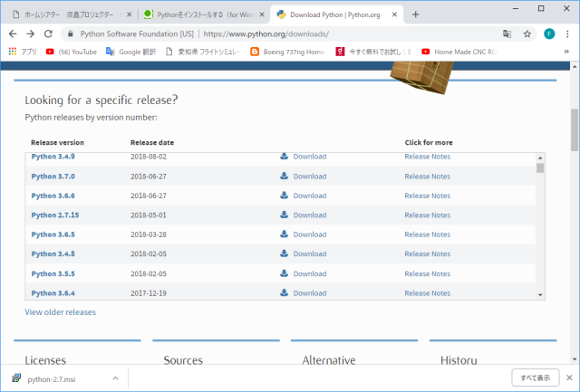The width and height of the screenshot is (580, 392).
Task: Click the release list scrollbar down arrow
Action: tap(540, 294)
